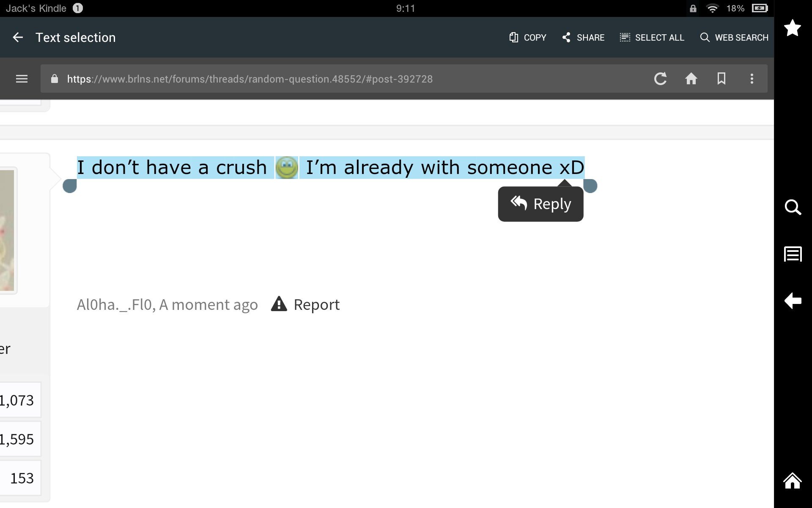Tap the favorites star in the side bar
The image size is (812, 508).
point(793,28)
